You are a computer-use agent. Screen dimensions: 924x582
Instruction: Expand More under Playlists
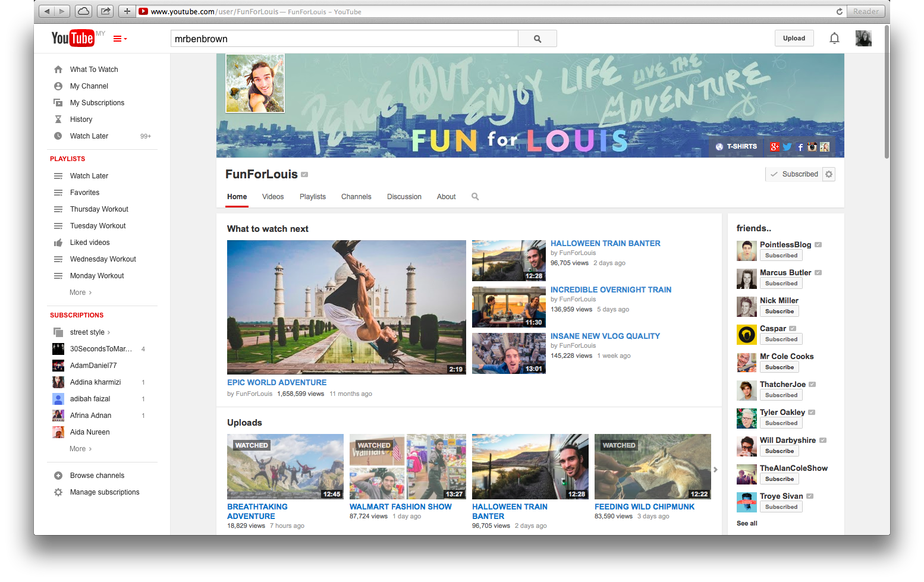click(x=81, y=292)
